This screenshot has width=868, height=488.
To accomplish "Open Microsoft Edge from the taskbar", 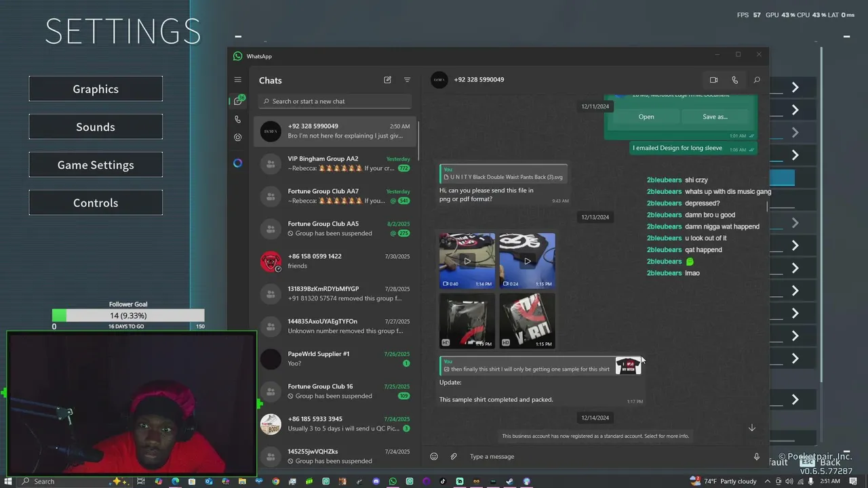I will [x=175, y=481].
